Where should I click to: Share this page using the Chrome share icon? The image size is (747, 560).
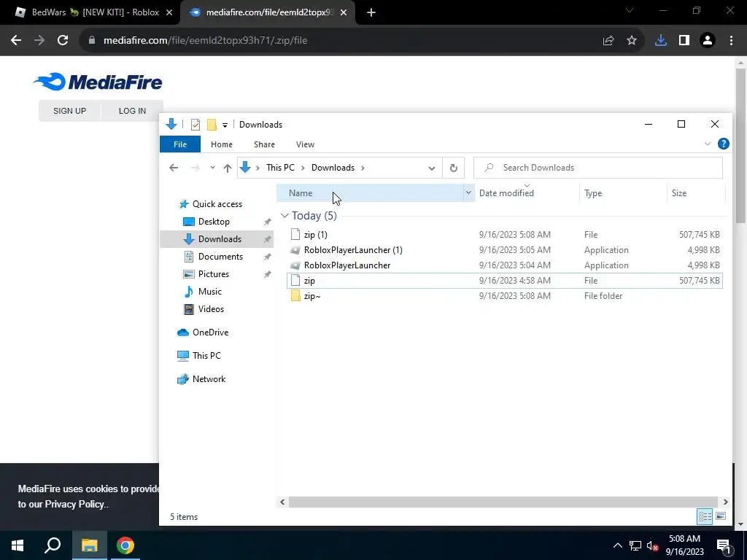[x=608, y=41]
